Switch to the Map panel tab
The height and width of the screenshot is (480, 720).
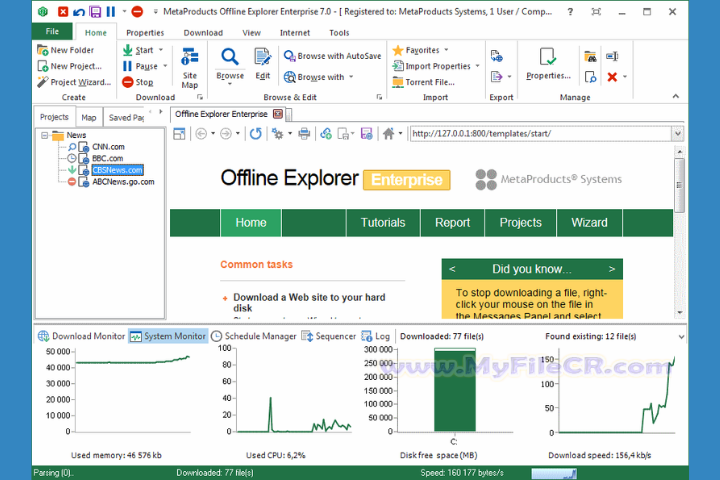pos(89,118)
